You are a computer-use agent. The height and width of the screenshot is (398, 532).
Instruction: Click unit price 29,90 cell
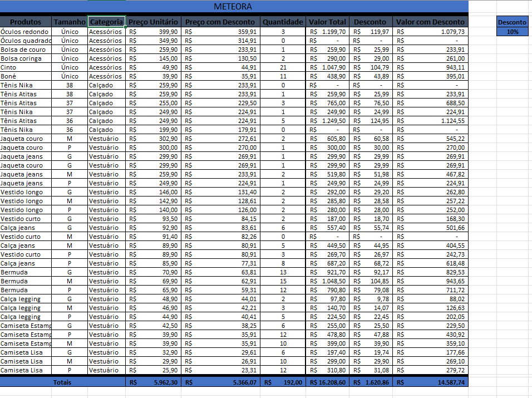[154, 361]
